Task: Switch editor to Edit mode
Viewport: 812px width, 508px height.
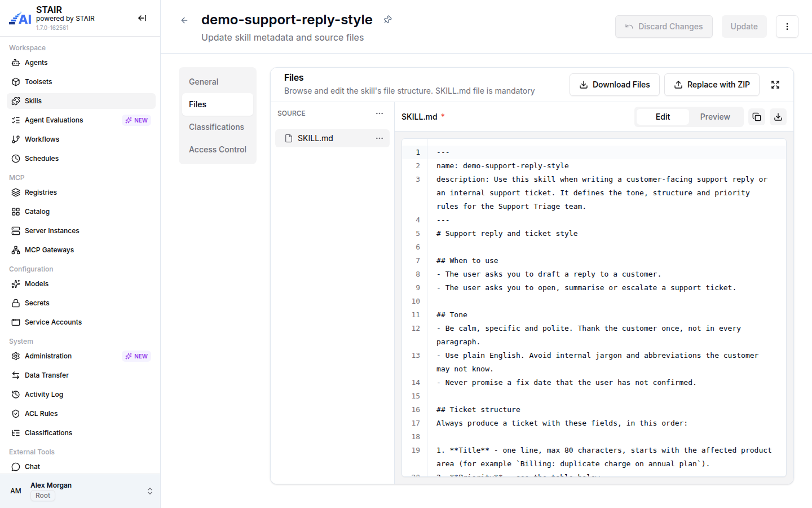Action: tap(663, 117)
